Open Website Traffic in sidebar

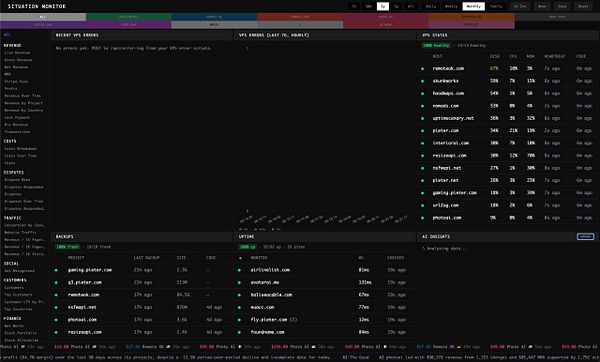20,232
